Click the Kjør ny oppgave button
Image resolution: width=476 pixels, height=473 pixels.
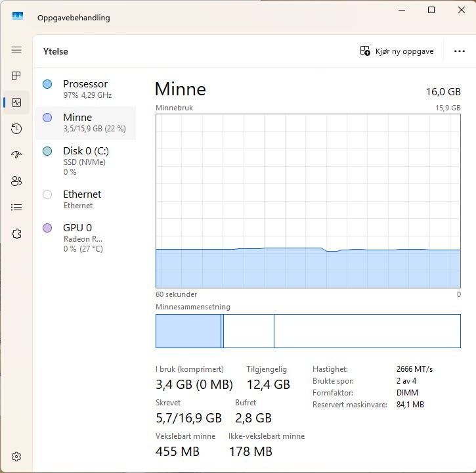[x=397, y=51]
